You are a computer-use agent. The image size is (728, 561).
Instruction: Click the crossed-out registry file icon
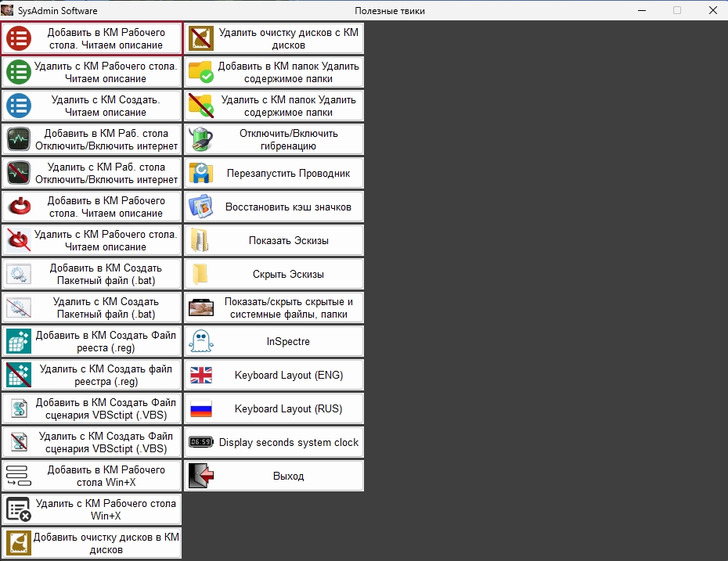[18, 376]
